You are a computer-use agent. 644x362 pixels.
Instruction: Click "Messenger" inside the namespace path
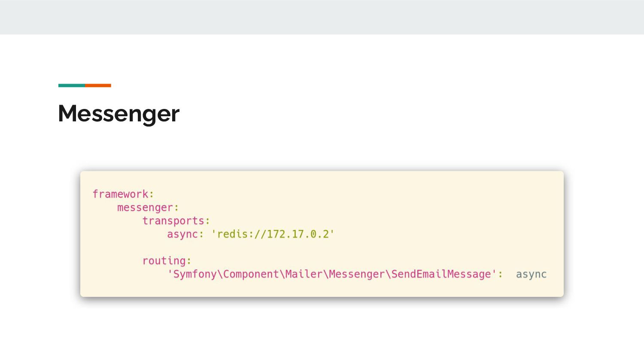357,274
